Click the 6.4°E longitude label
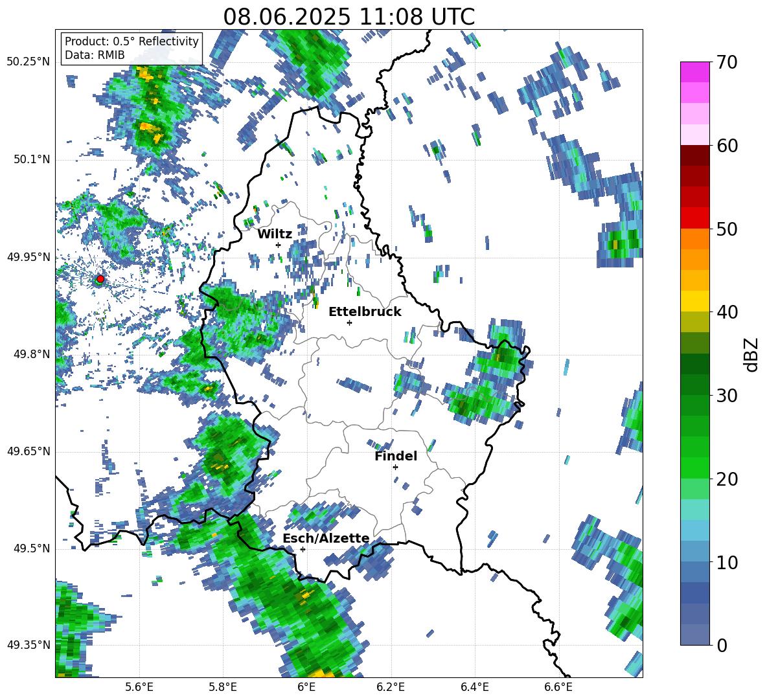The height and width of the screenshot is (700, 767). click(x=475, y=688)
